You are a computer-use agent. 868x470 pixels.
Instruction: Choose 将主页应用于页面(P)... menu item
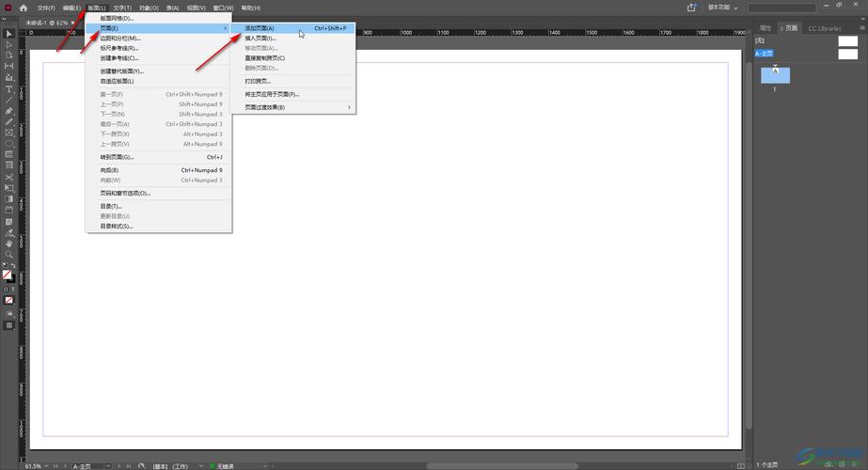click(293, 94)
